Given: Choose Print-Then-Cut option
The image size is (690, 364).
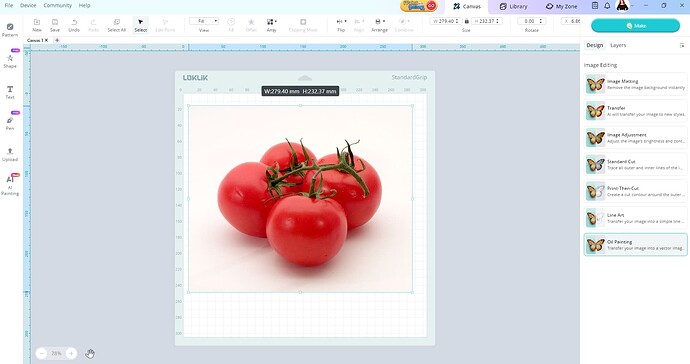Looking at the screenshot, I should point(635,191).
